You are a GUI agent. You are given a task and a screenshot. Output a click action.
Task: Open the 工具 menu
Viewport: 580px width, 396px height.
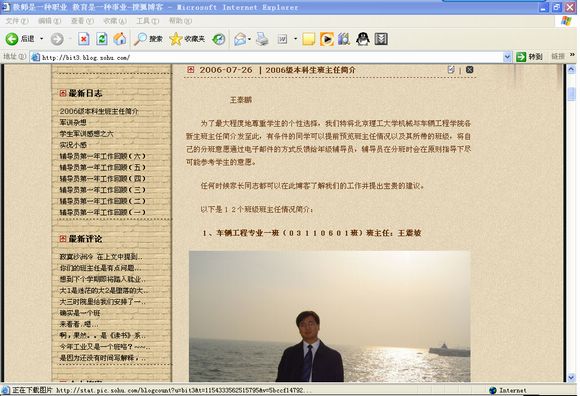click(x=148, y=21)
